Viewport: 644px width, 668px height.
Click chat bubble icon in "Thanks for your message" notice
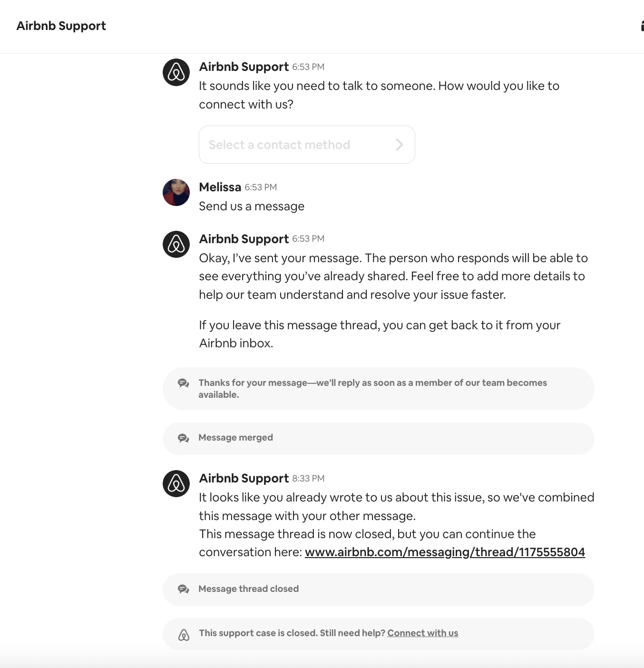point(184,383)
